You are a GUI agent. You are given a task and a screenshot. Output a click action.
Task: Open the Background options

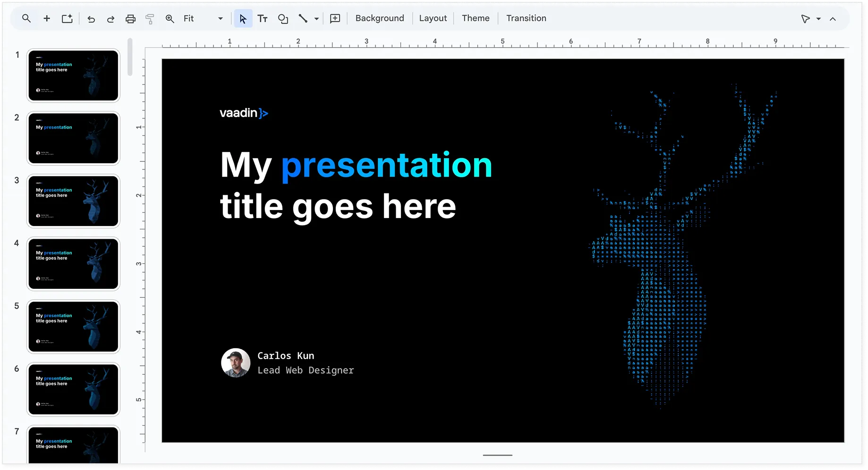pyautogui.click(x=380, y=18)
